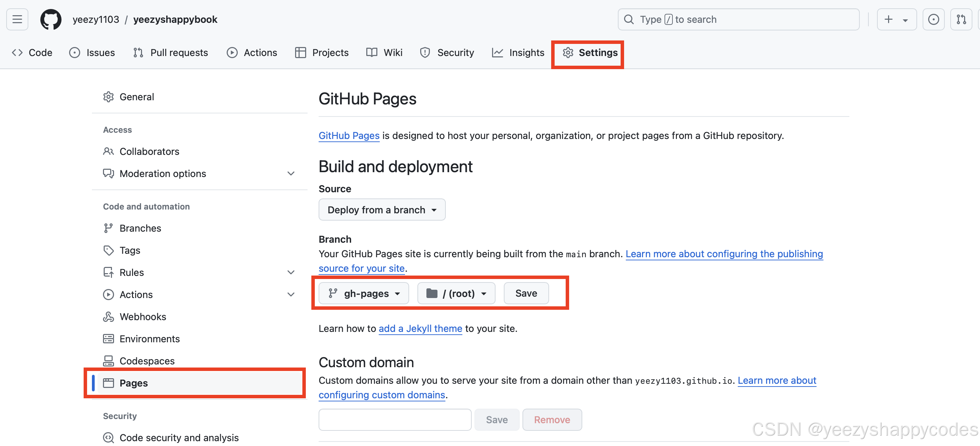Click the Tags icon in sidebar
This screenshot has height=446, width=980.
(109, 250)
